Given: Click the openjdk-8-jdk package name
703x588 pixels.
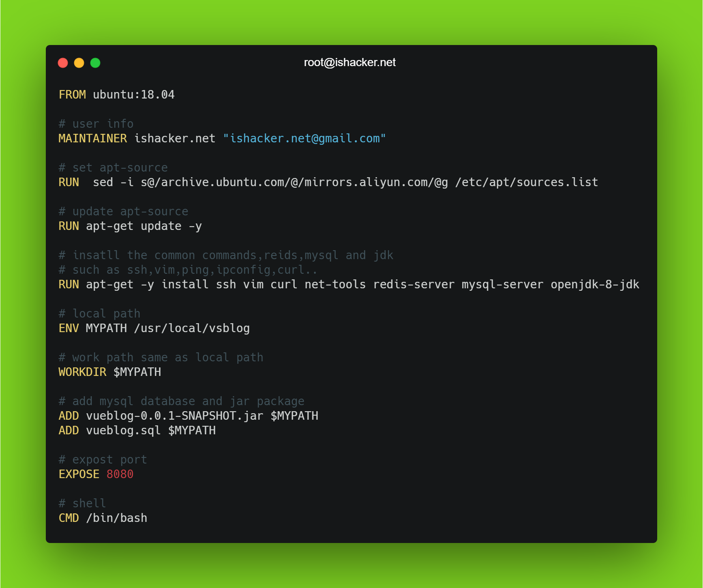Looking at the screenshot, I should coord(594,284).
